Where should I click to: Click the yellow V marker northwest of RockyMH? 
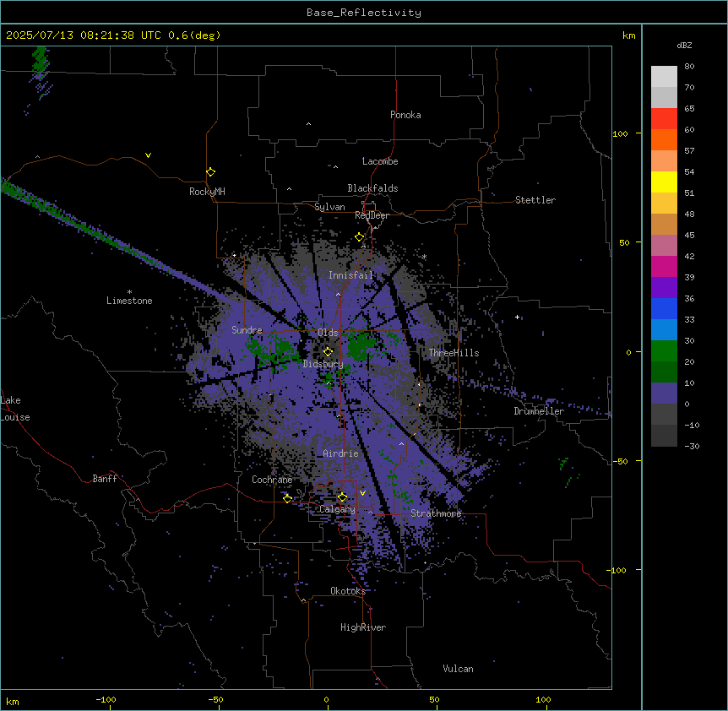coord(148,155)
